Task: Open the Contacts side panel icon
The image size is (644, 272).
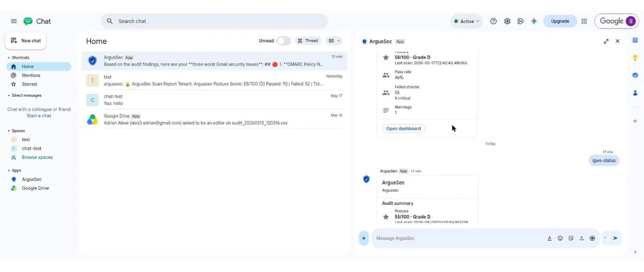Action: 635,93
